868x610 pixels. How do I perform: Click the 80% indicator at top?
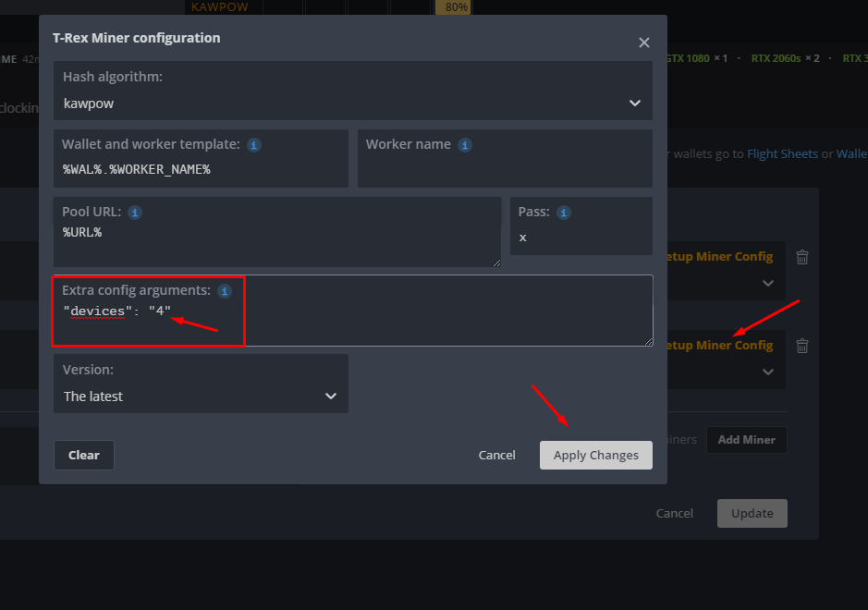[x=453, y=7]
